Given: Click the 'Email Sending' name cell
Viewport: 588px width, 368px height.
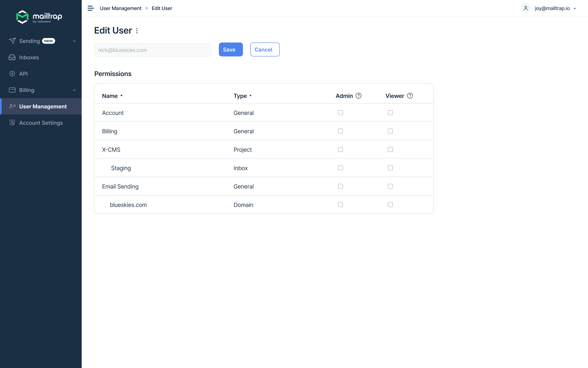Looking at the screenshot, I should click(x=120, y=186).
